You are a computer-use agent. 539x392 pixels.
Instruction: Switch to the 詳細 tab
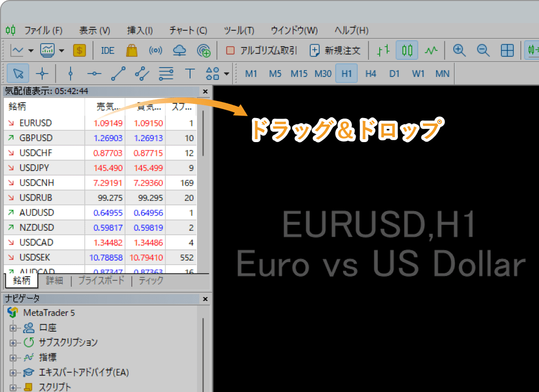tap(54, 281)
